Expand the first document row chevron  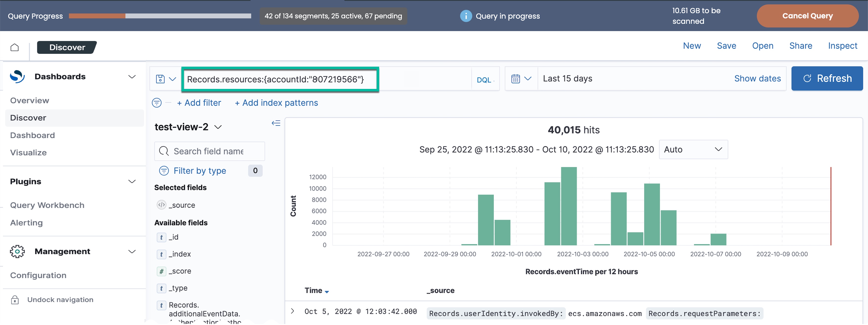(x=292, y=311)
